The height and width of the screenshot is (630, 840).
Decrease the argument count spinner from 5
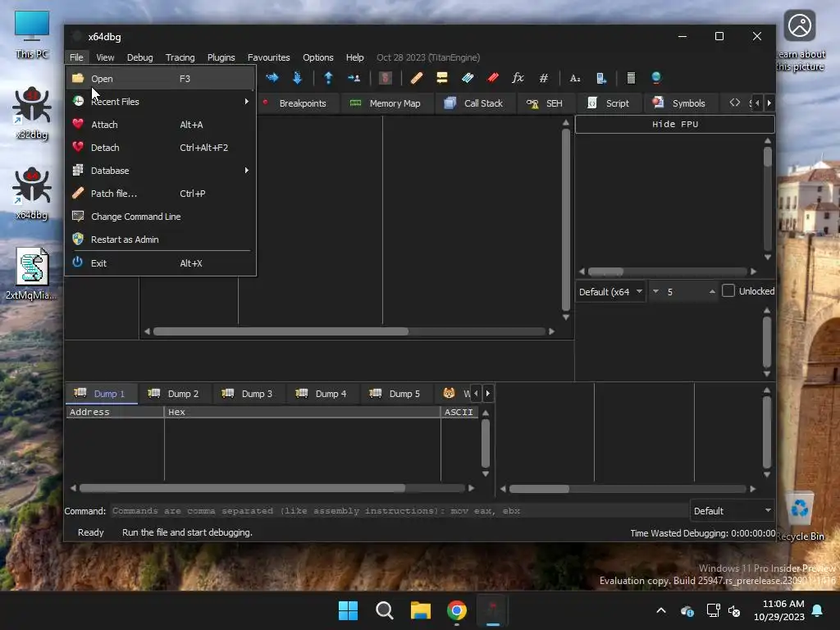[x=655, y=291]
